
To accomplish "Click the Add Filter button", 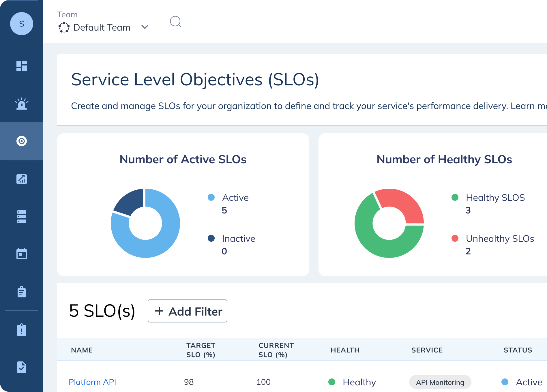I will click(187, 311).
